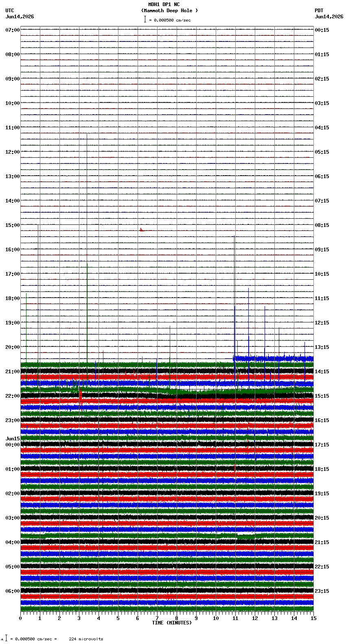
Task: Click the 'UTC' header label
Action: tap(10, 11)
